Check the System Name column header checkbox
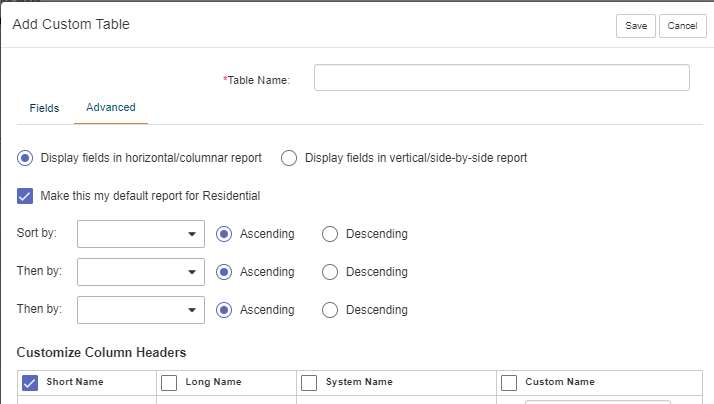This screenshot has width=714, height=404. [x=309, y=383]
